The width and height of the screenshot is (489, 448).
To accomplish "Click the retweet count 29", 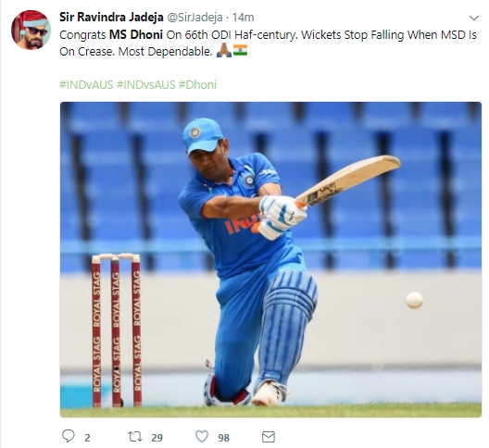I will [157, 438].
